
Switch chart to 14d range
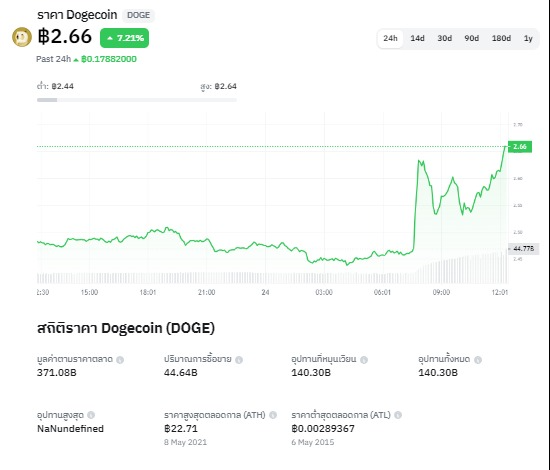[417, 38]
